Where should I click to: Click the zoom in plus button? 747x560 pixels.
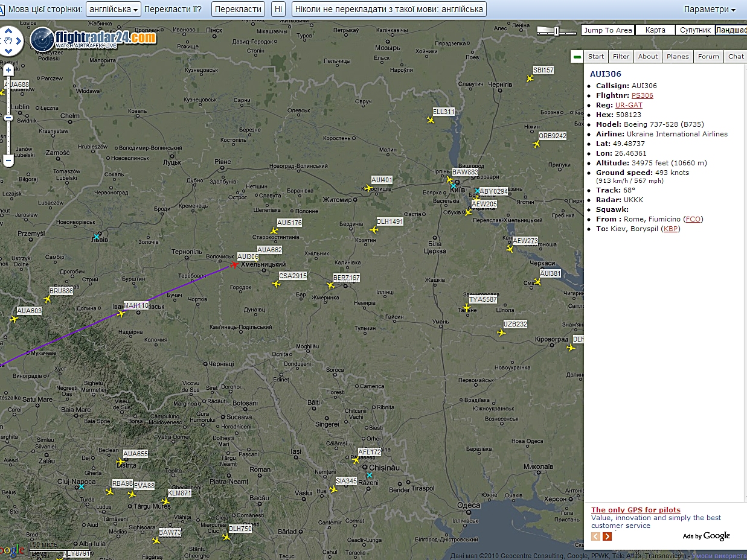(8, 71)
